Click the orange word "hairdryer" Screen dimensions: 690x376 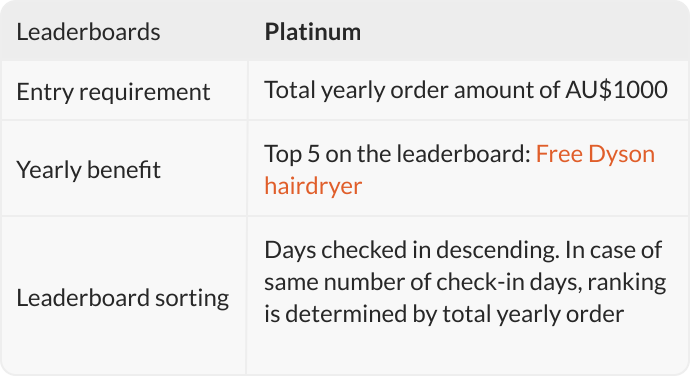point(313,186)
